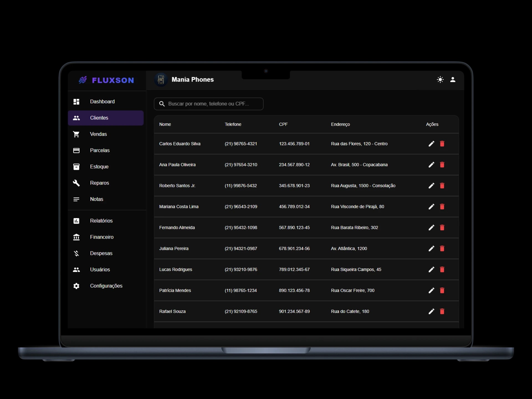Viewport: 532px width, 399px height.
Task: Edit Carlos Eduardo Silva with pencil icon
Action: point(431,144)
